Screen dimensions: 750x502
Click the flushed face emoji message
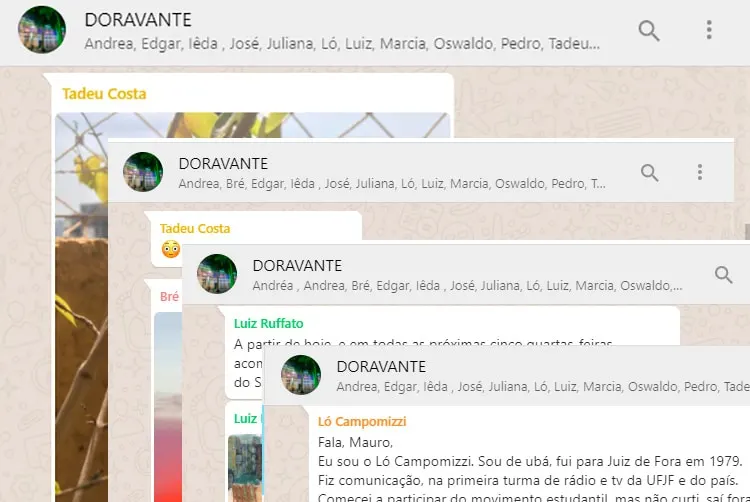[171, 249]
